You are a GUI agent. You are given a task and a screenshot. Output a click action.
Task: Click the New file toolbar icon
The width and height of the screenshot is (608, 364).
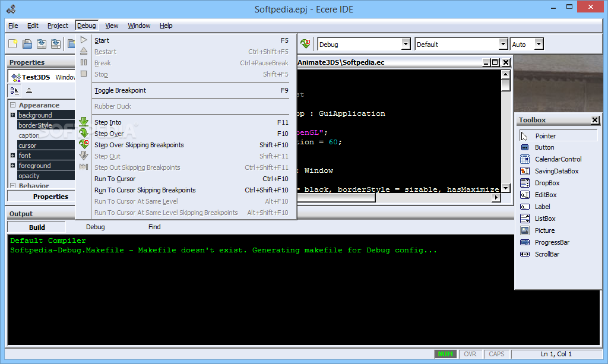(13, 44)
